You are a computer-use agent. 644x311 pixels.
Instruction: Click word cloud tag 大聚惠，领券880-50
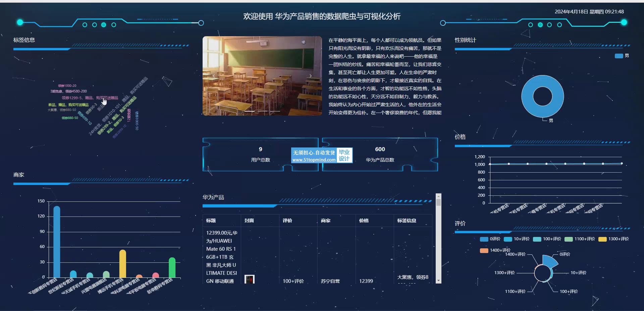click(x=62, y=110)
